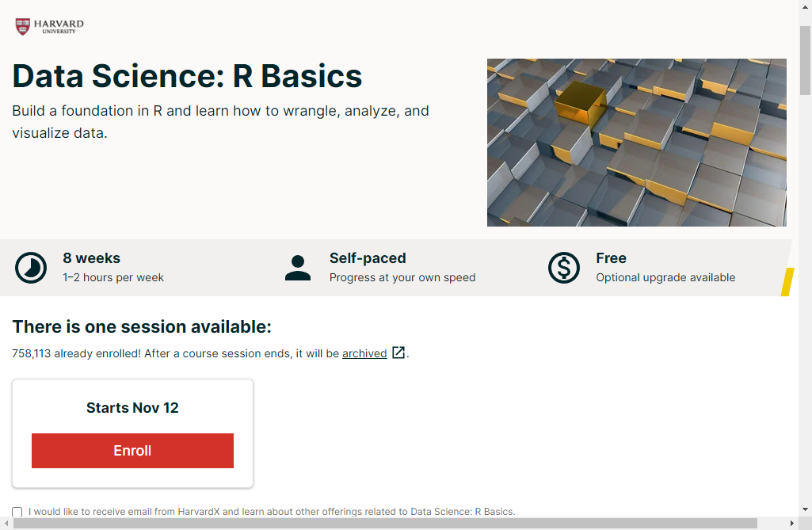Viewport: 812px width, 530px height.
Task: Click the external link icon after archived
Action: coord(398,353)
